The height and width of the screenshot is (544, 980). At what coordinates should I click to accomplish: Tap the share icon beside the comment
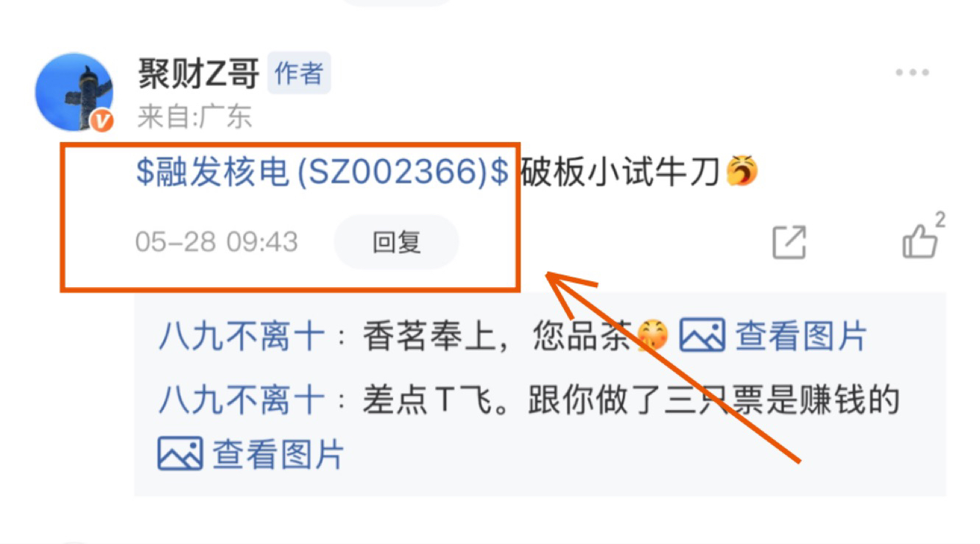(789, 242)
